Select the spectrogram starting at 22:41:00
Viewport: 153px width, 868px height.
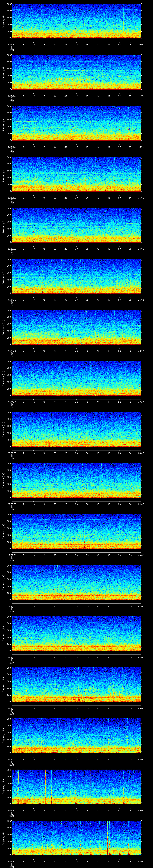click(x=77, y=634)
